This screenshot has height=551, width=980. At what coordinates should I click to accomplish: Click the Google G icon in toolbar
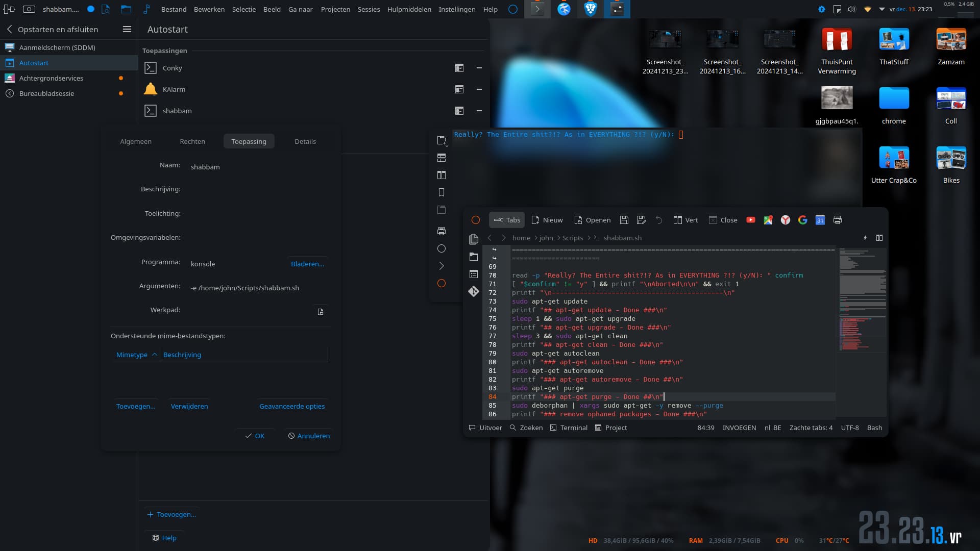pos(802,220)
